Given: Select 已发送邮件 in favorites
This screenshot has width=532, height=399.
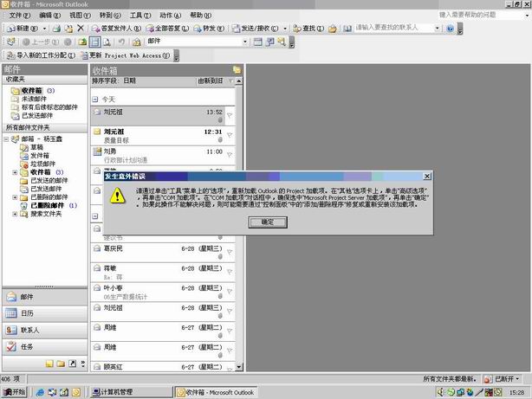Looking at the screenshot, I should (x=37, y=116).
